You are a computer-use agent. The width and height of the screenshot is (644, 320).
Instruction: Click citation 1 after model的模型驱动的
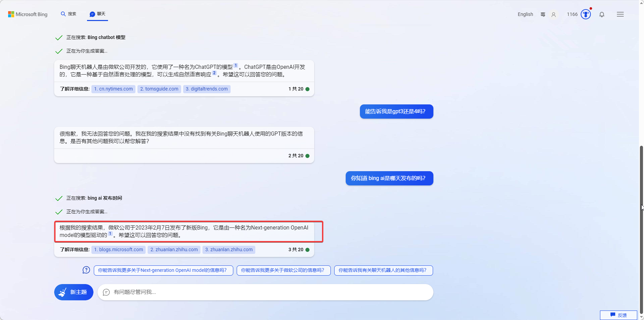coord(110,234)
